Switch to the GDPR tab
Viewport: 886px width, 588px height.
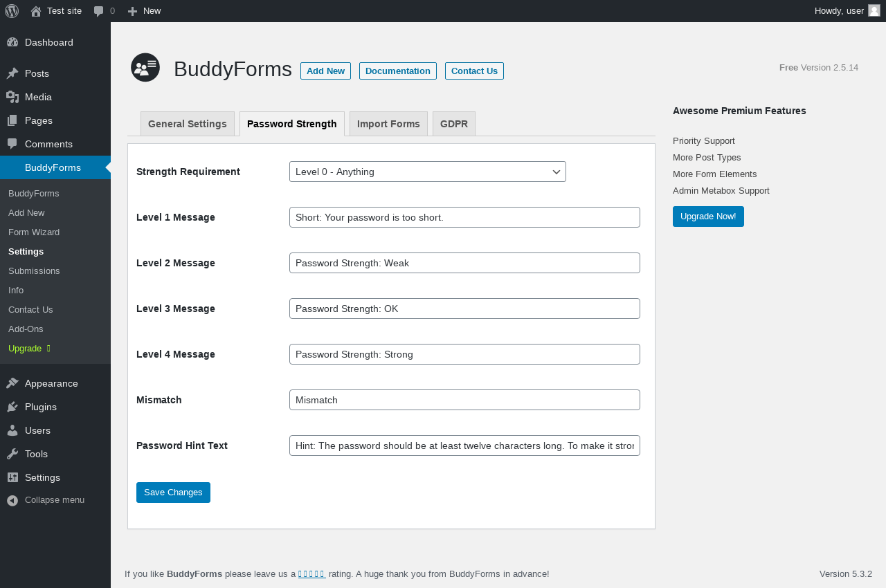(x=453, y=124)
